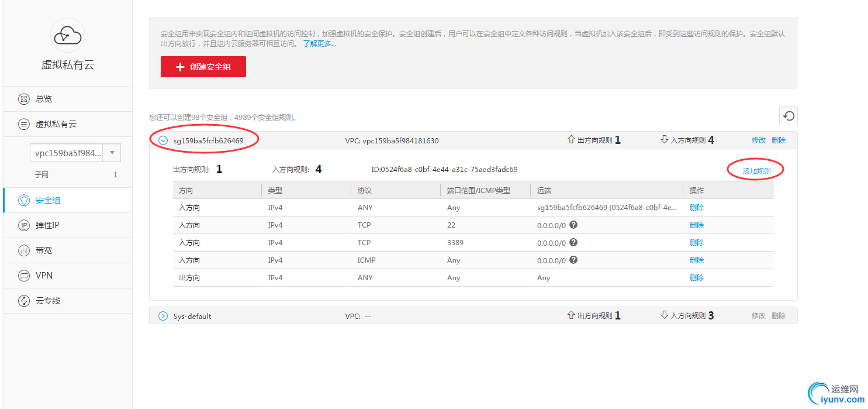
Task: Collapse the sg159ba5fcfb626469 security group
Action: point(163,140)
